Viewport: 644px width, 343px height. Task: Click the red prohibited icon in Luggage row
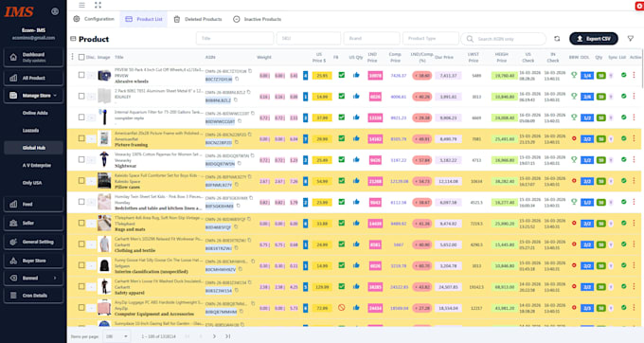pyautogui.click(x=341, y=307)
